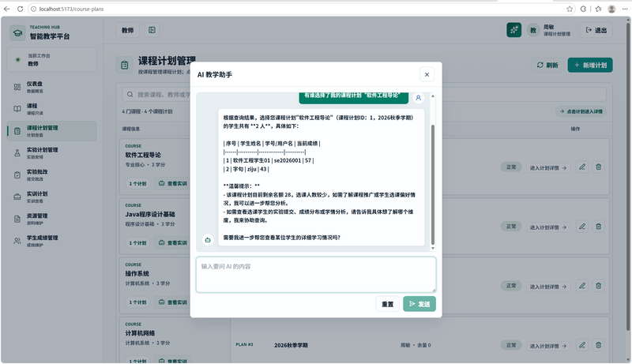Delete the 操作系统 plan trash icon
The width and height of the screenshot is (632, 364).
(x=599, y=286)
